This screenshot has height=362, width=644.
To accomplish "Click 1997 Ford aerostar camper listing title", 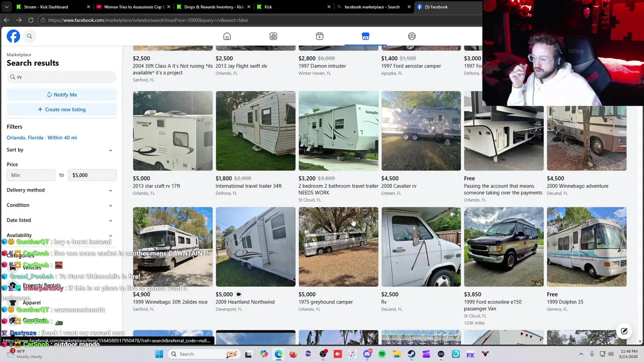I will coord(411,66).
